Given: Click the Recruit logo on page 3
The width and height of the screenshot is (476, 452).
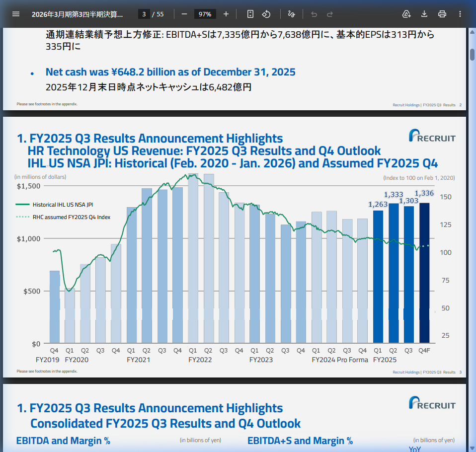Looking at the screenshot, I should (432, 136).
